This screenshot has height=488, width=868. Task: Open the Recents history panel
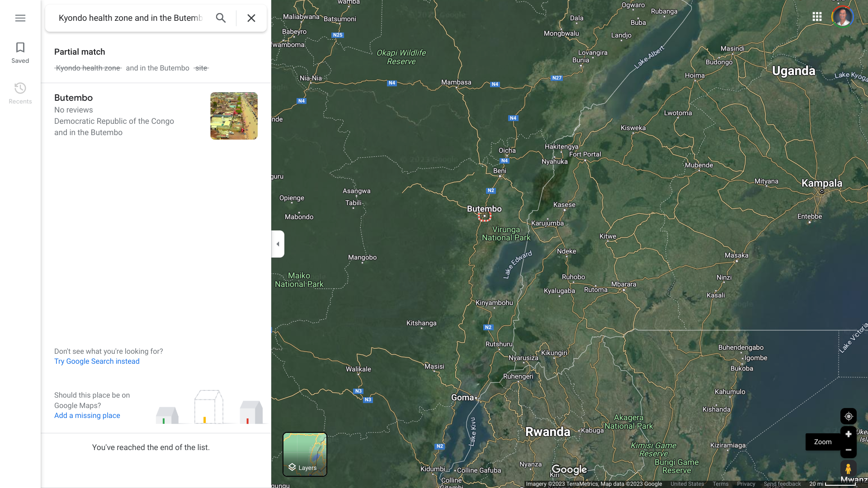click(x=20, y=93)
